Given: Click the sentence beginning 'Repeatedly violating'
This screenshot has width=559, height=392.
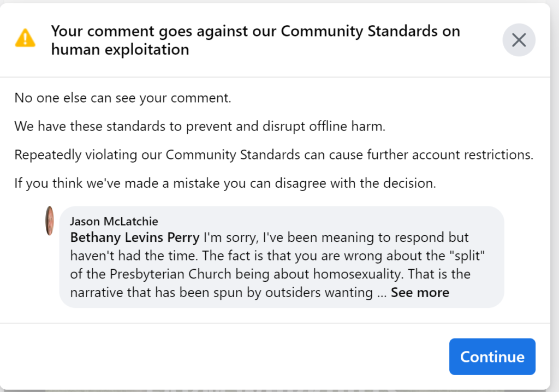Looking at the screenshot, I should pos(274,155).
